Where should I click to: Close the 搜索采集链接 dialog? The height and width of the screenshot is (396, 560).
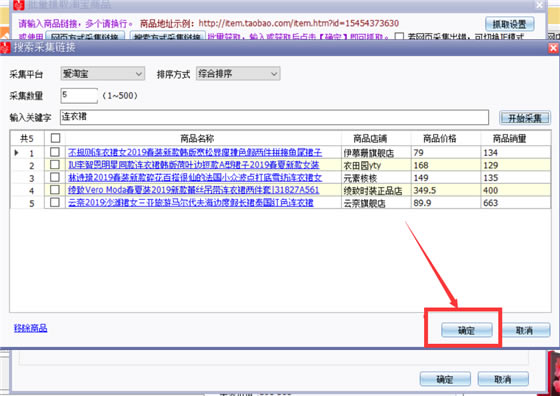coord(553,48)
